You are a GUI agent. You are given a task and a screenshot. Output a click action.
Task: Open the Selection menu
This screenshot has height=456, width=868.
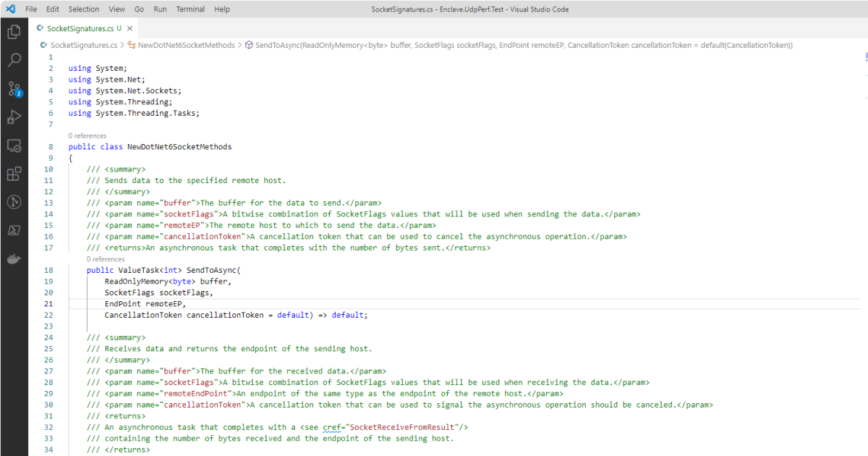pyautogui.click(x=84, y=9)
